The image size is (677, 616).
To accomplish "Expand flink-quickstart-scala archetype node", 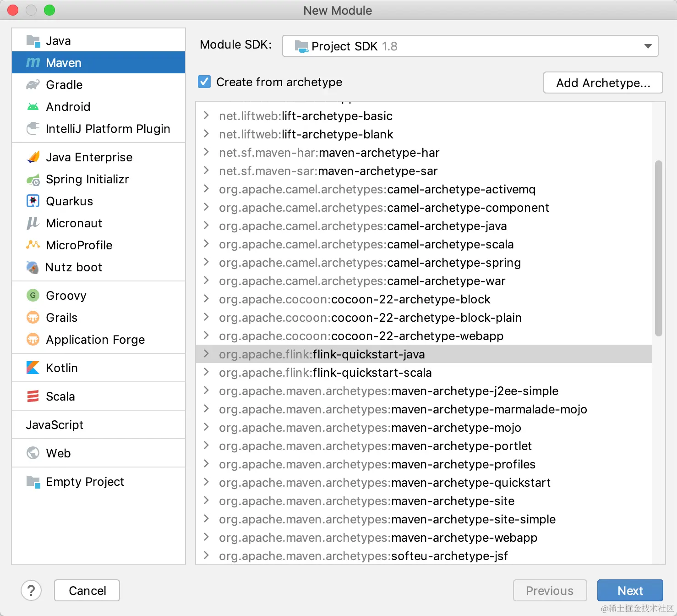I will point(206,372).
